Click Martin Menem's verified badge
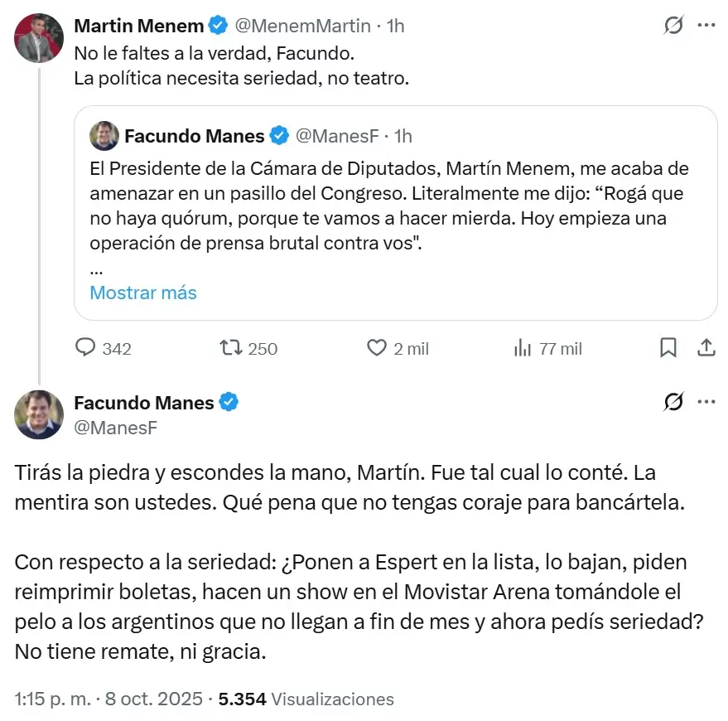Image resolution: width=728 pixels, height=721 pixels. point(217,25)
